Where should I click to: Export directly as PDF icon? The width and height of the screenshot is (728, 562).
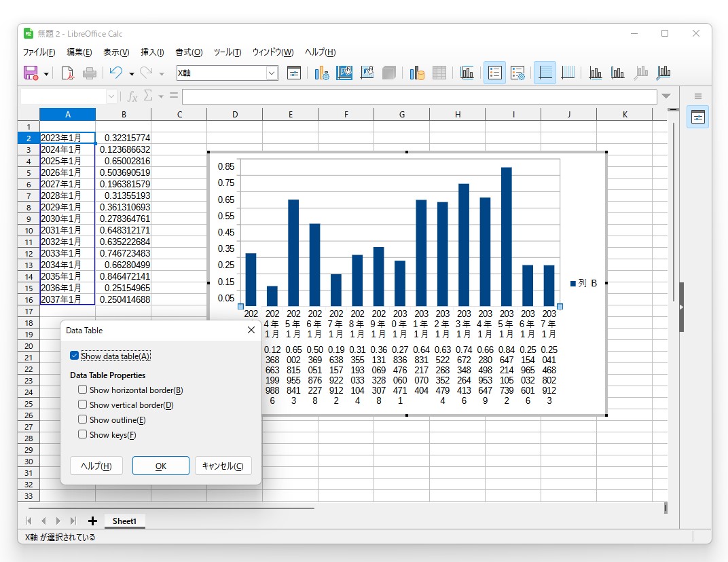coord(67,73)
